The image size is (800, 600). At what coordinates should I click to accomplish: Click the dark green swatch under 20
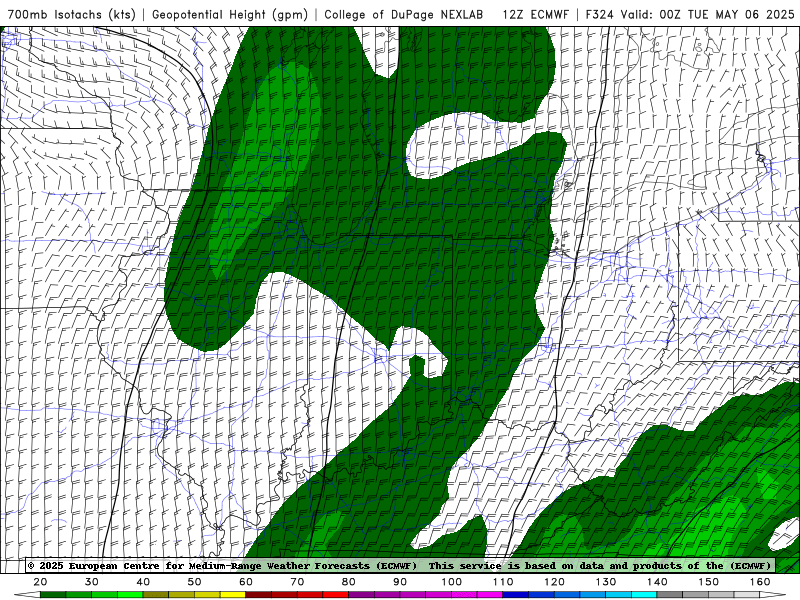(53, 595)
